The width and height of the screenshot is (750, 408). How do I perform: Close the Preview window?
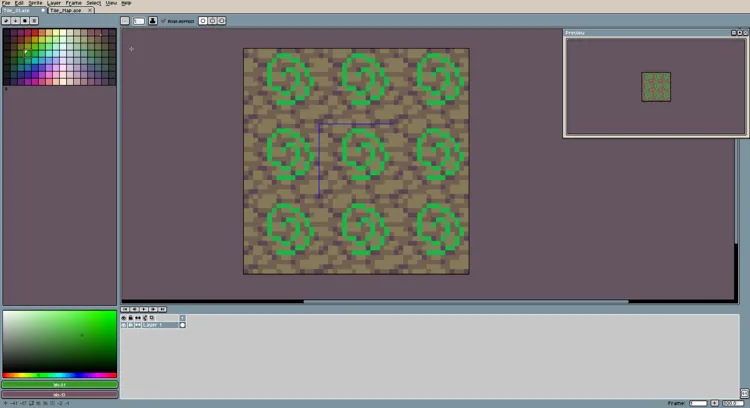coord(745,33)
